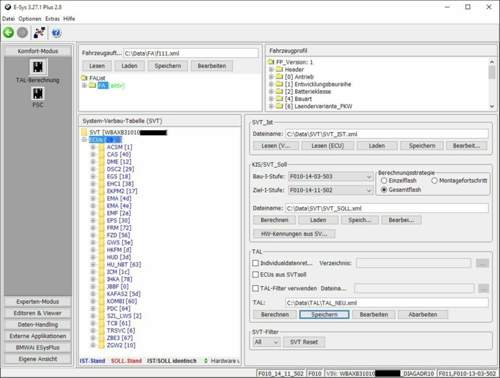Click the Bearbeiten button under Fahrzeugauftrag
The height and width of the screenshot is (378, 500).
coord(212,66)
